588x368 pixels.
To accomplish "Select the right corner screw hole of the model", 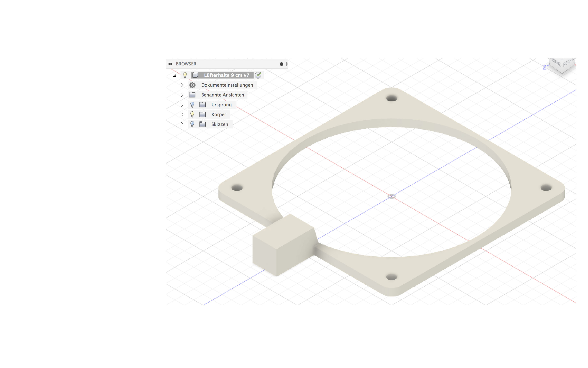I will pyautogui.click(x=546, y=188).
